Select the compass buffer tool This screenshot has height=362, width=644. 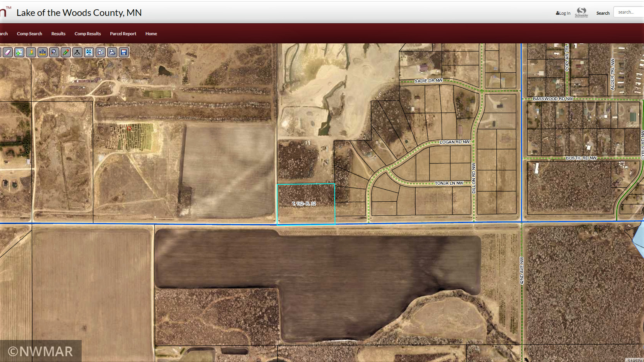tap(77, 52)
